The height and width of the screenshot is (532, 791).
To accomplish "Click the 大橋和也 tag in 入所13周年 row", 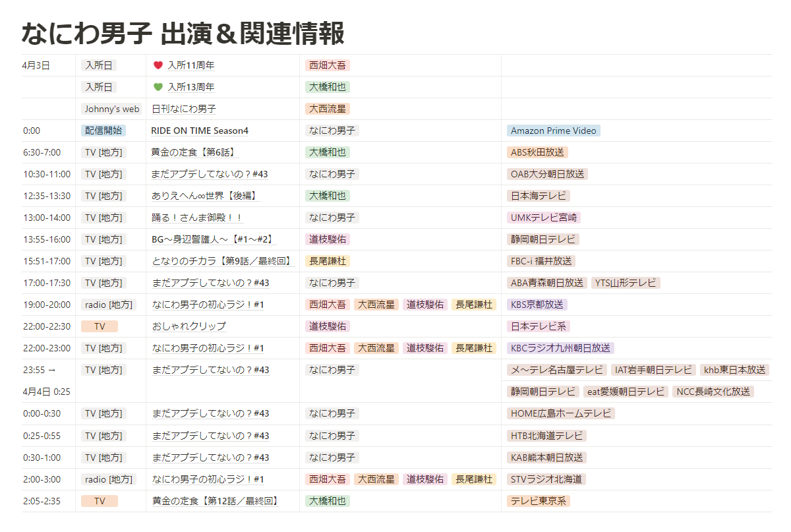I will (328, 87).
